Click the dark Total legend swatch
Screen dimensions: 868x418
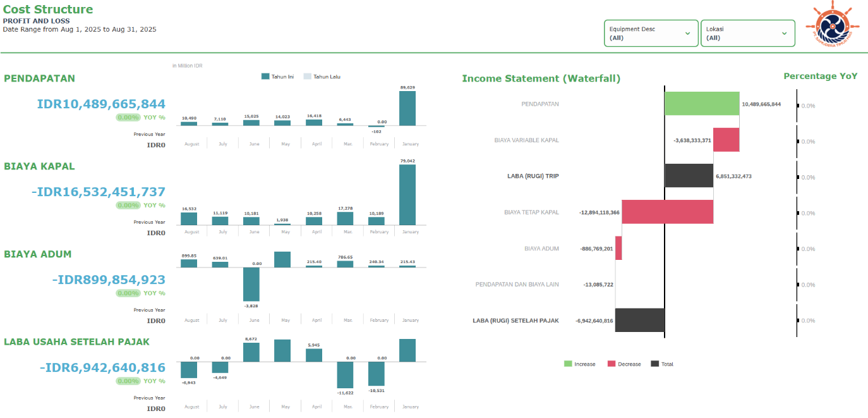[x=654, y=364]
